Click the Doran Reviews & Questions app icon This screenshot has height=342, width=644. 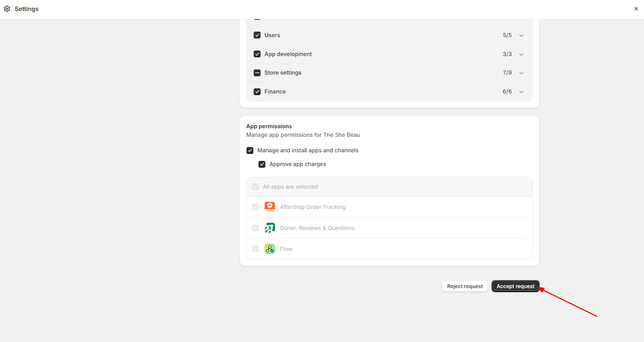(x=270, y=228)
